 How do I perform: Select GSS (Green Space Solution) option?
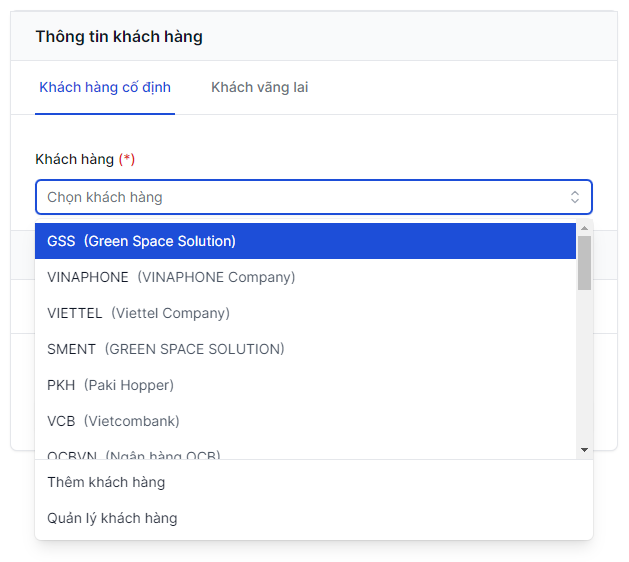[x=305, y=241]
